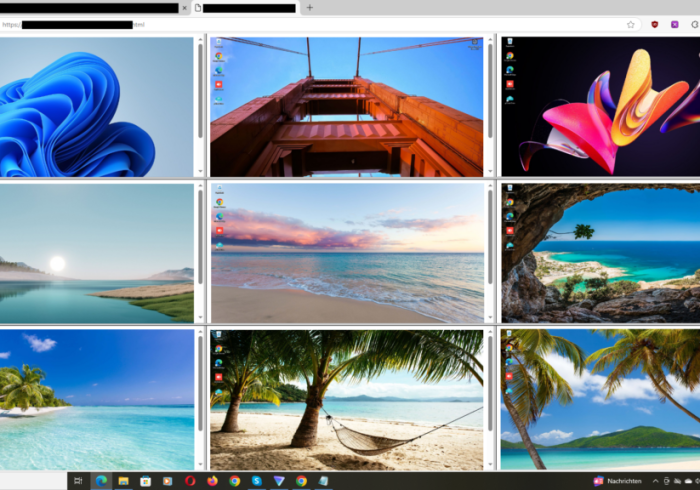Open Skype from the taskbar
The height and width of the screenshot is (490, 700).
click(257, 481)
